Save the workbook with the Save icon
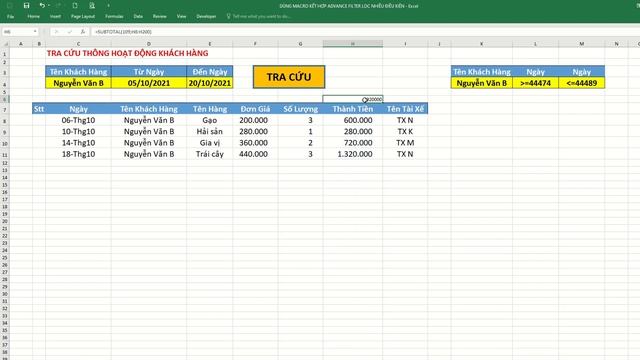The height and width of the screenshot is (360, 640). tap(27, 6)
